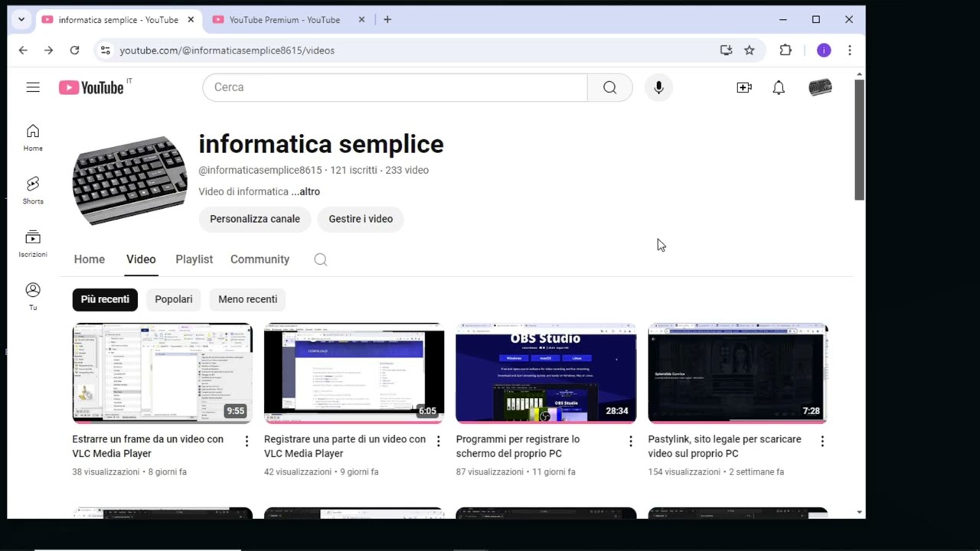This screenshot has height=551, width=980.
Task: Open the Playlist tab
Action: [194, 259]
